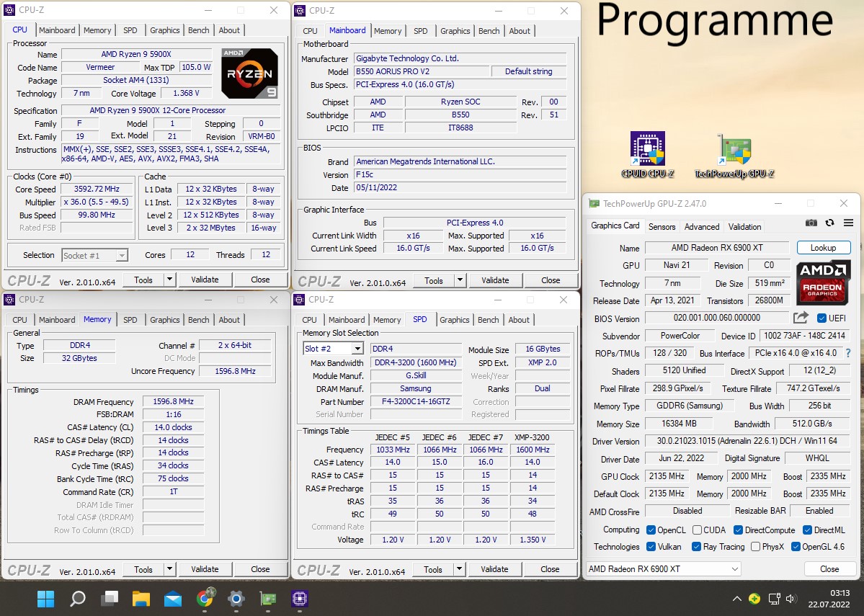The height and width of the screenshot is (616, 864).
Task: Open the TechPowerUp GPU-Z desktop shortcut
Action: (734, 156)
